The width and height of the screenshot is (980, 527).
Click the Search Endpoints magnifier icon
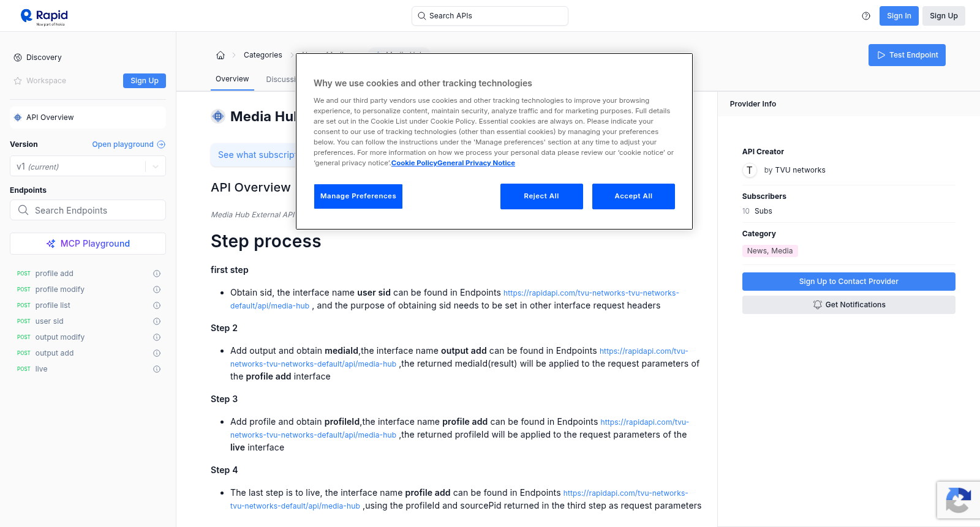[x=23, y=210]
